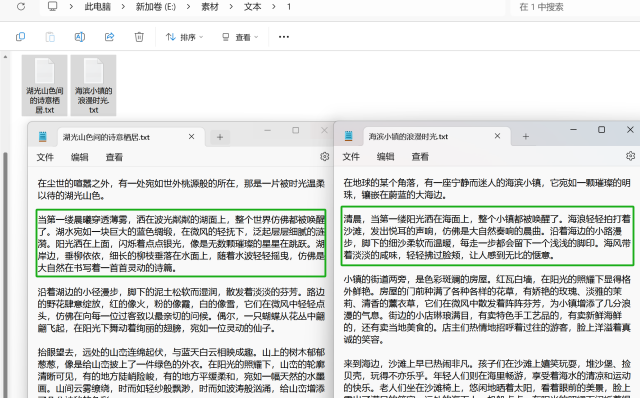Open 查看 menu in left Notepad window
Viewport: 641px width, 399px height.
tap(114, 157)
